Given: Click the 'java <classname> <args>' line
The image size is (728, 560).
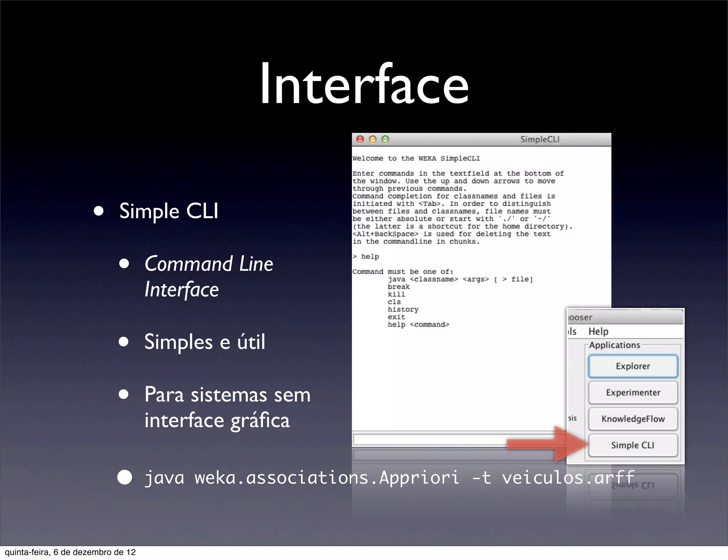Looking at the screenshot, I should (x=460, y=279).
